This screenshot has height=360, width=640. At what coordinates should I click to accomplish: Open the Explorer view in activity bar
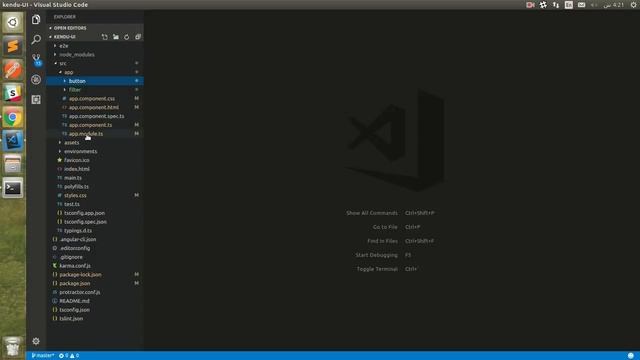point(36,19)
